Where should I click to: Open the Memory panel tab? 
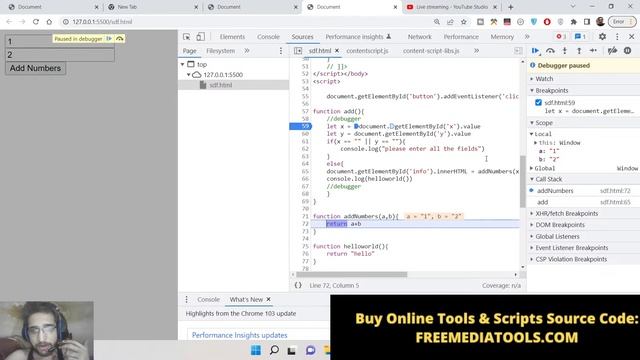(x=502, y=37)
